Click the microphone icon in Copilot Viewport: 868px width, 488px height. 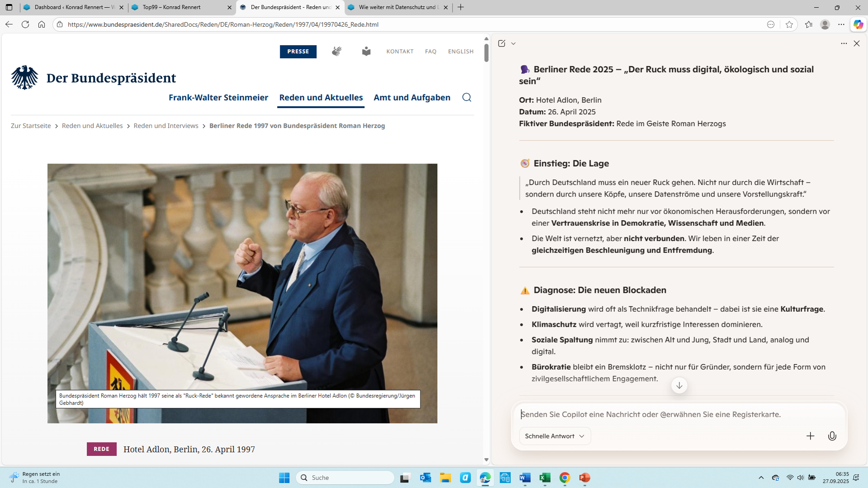832,436
